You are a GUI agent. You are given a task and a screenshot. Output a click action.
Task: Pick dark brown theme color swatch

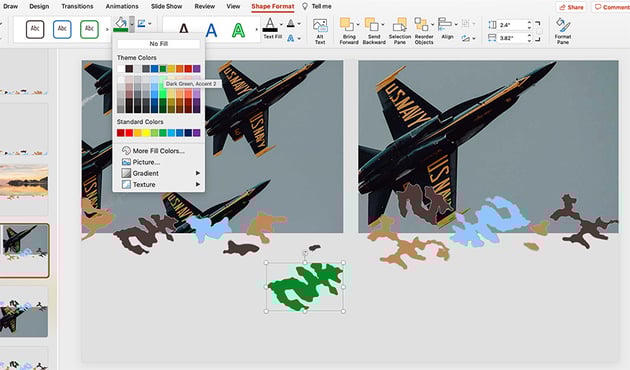(129, 69)
